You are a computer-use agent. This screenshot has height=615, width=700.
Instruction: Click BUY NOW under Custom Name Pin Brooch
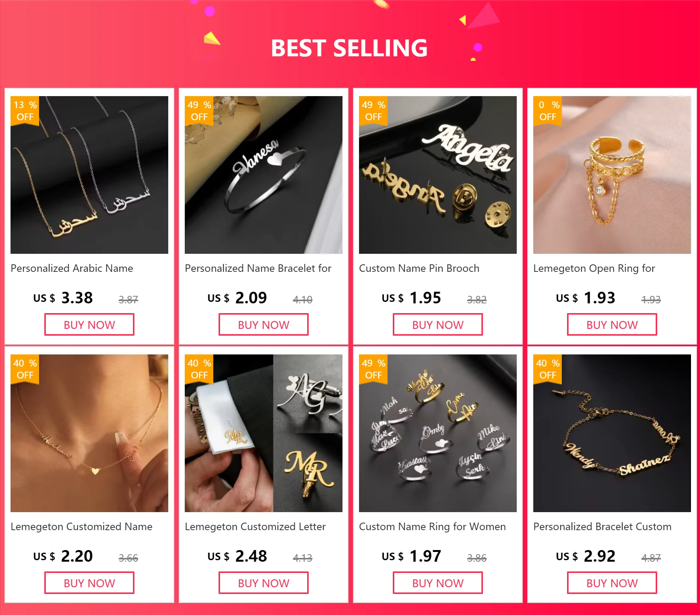[438, 325]
